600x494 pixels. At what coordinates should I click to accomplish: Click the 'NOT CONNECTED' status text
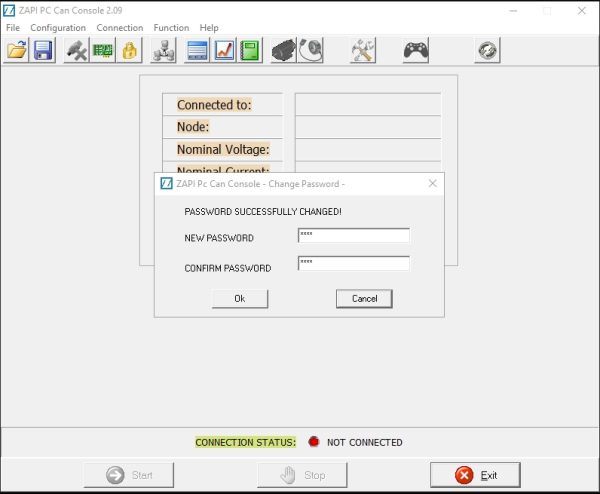click(365, 442)
